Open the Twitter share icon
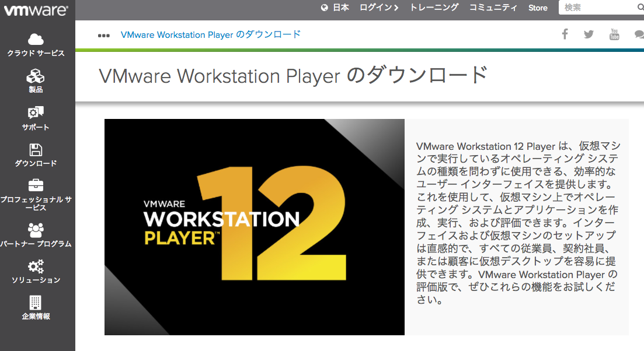 [x=589, y=34]
